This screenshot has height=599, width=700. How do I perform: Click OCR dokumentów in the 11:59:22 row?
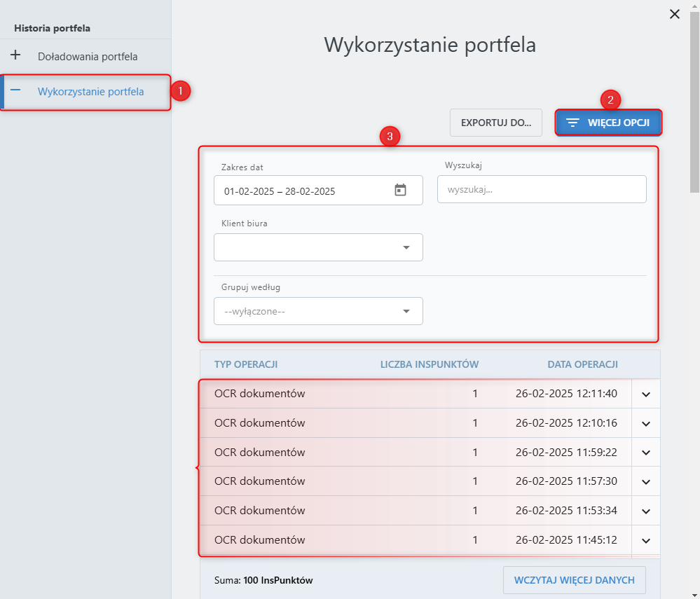point(259,452)
